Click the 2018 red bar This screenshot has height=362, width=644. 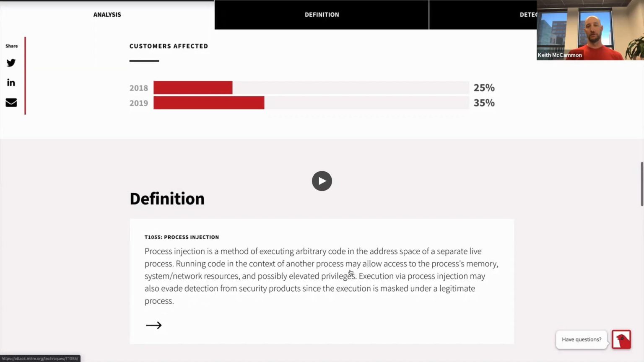tap(193, 88)
